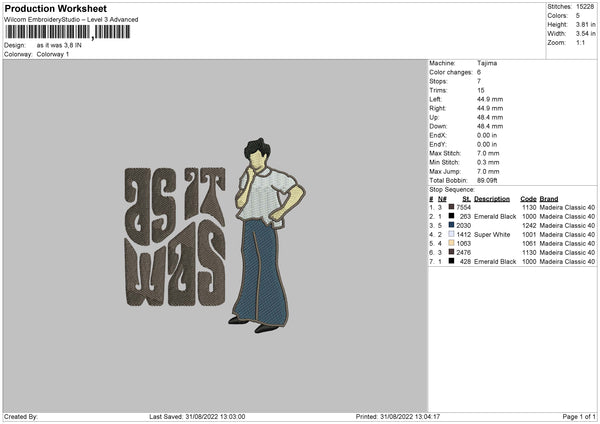Click the "Left:" measurement label
This screenshot has width=600, height=424.
[435, 99]
